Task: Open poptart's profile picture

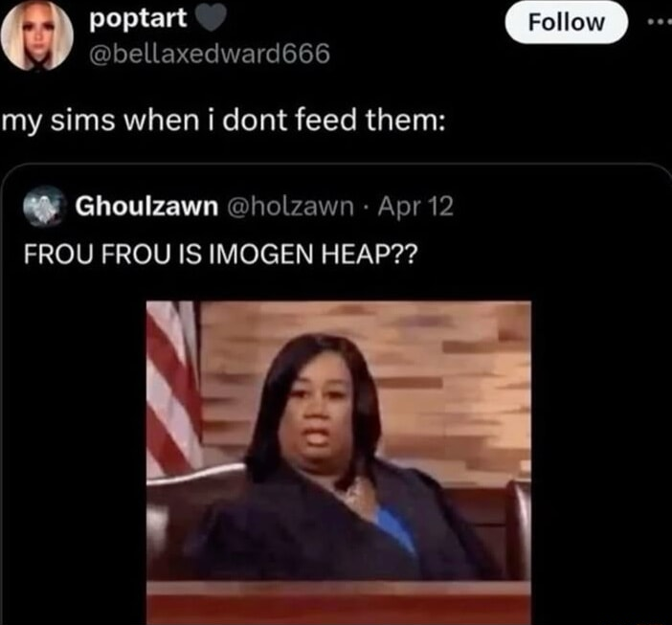Action: 37,35
